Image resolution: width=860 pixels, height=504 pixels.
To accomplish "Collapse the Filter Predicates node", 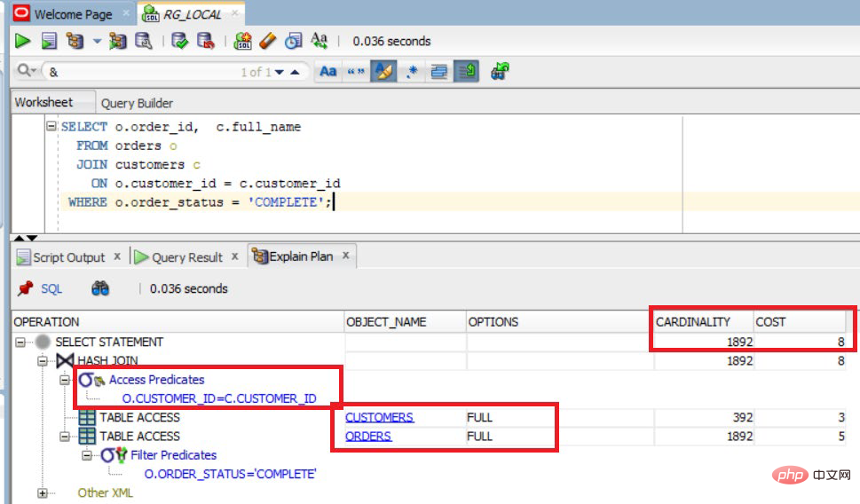I will click(x=88, y=455).
